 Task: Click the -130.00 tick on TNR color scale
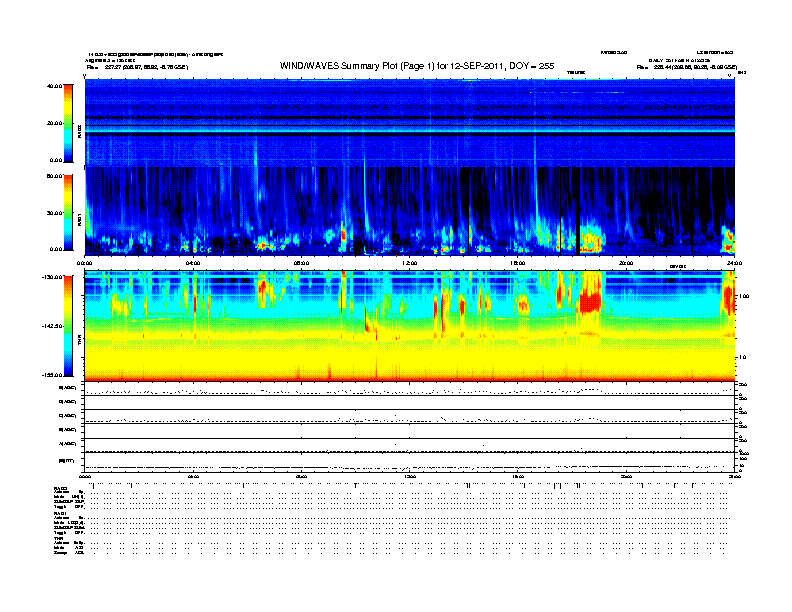(53, 277)
